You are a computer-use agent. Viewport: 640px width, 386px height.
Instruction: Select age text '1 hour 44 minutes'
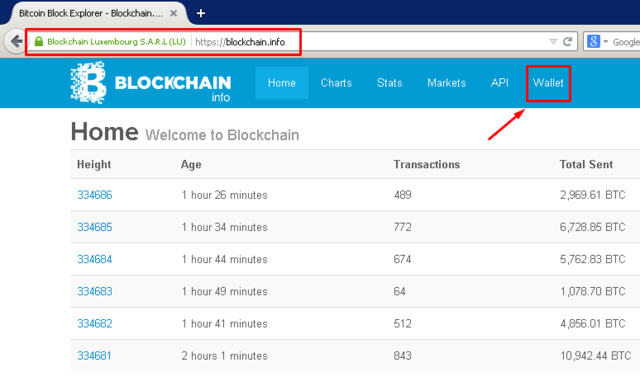coord(224,260)
